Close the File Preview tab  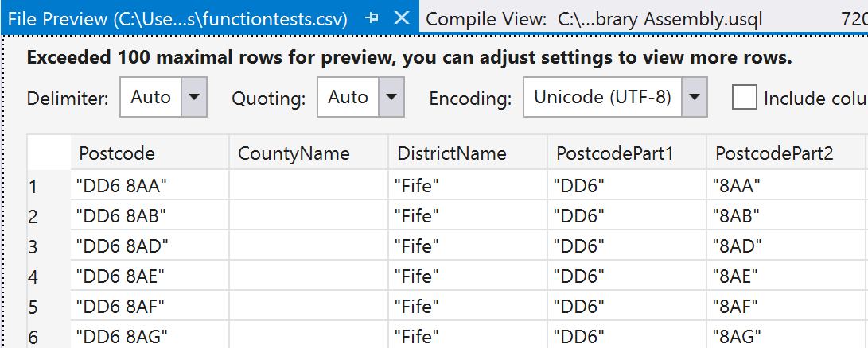point(402,18)
